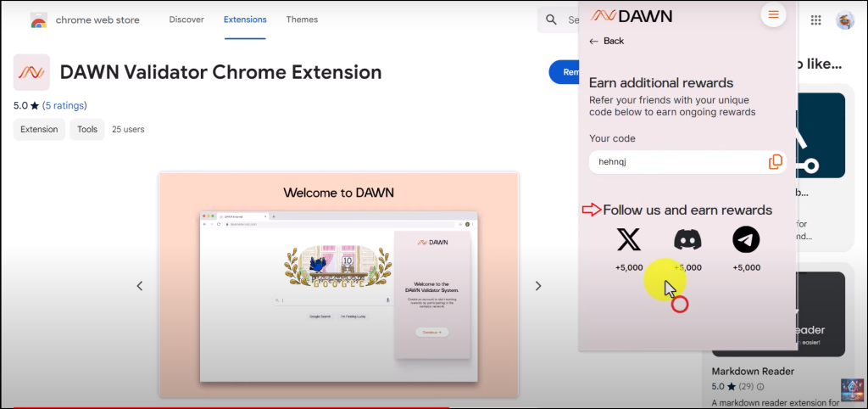This screenshot has height=409, width=868.
Task: Open the Discord follow icon
Action: coord(687,240)
